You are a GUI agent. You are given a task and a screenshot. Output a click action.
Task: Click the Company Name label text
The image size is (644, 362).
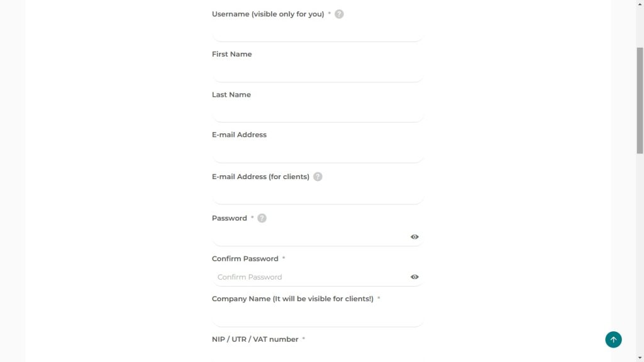(292, 299)
